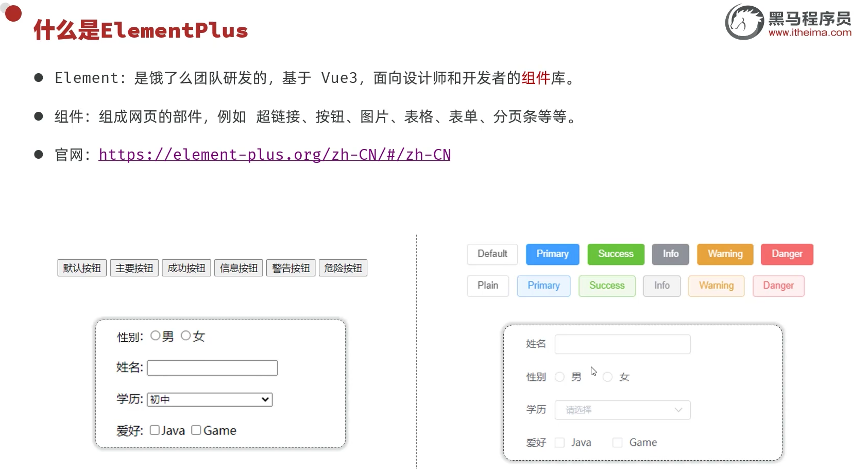Click the 危险按钮 plain HTML button
The height and width of the screenshot is (469, 868).
(343, 268)
